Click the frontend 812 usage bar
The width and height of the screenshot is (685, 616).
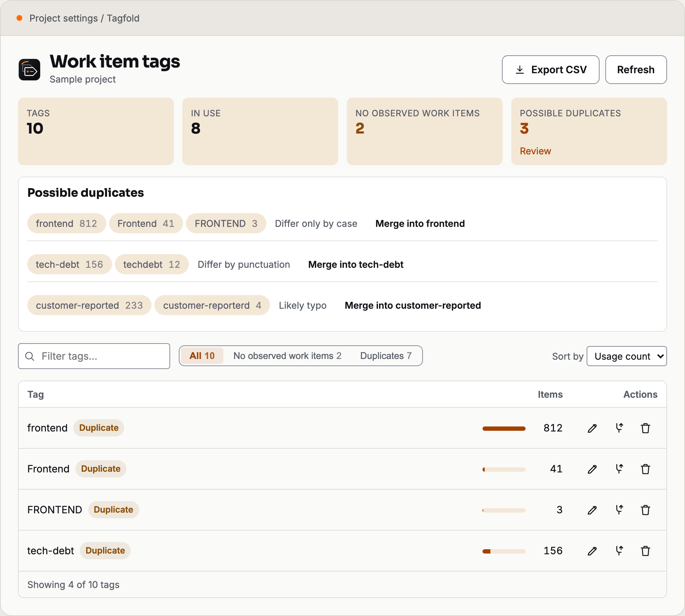point(504,428)
